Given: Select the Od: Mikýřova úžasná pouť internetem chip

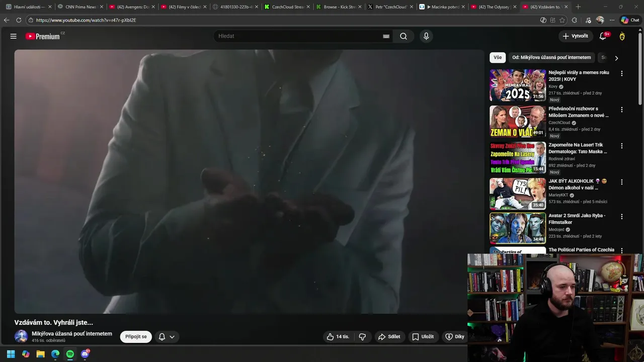Looking at the screenshot, I should pyautogui.click(x=551, y=58).
